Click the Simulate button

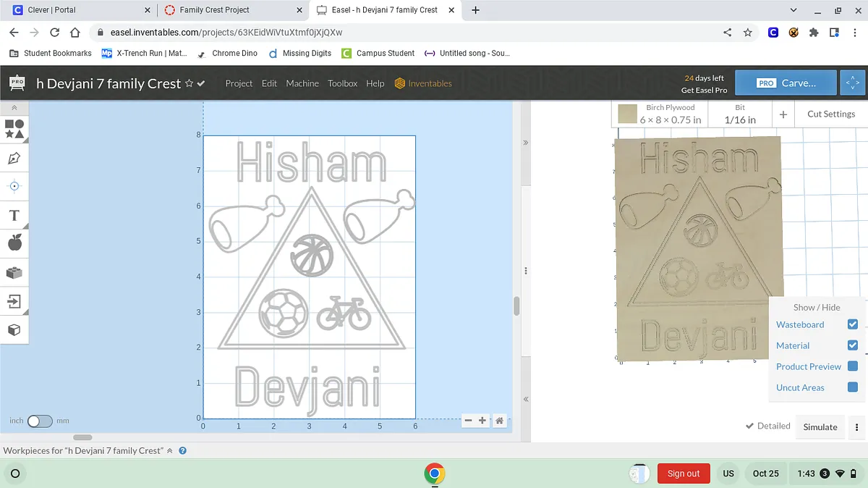(x=820, y=426)
